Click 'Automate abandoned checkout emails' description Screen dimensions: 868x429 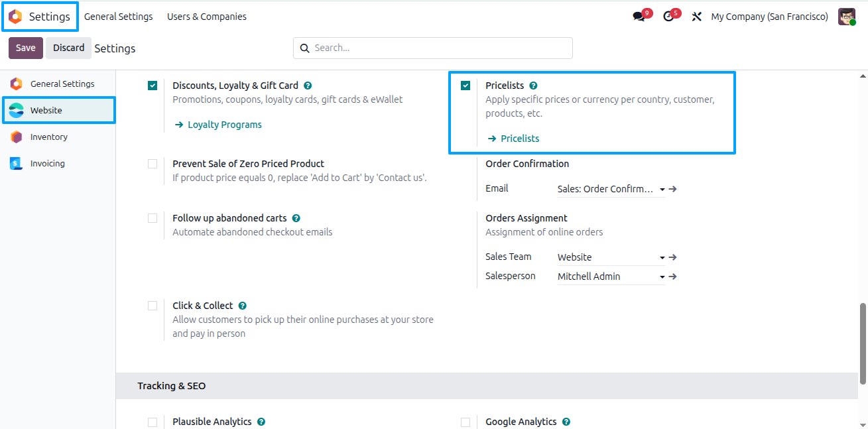click(x=253, y=232)
